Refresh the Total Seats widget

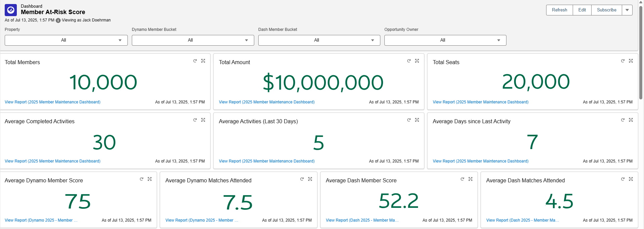click(623, 61)
